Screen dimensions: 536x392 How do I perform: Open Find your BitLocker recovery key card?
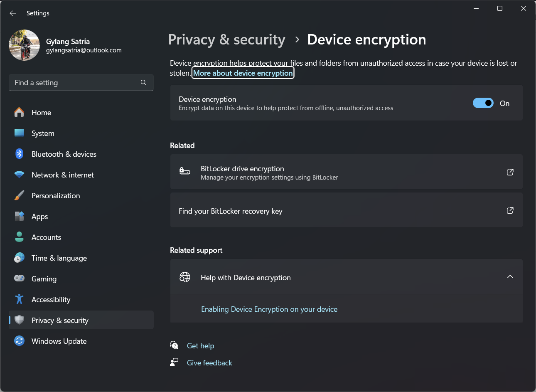[346, 210]
